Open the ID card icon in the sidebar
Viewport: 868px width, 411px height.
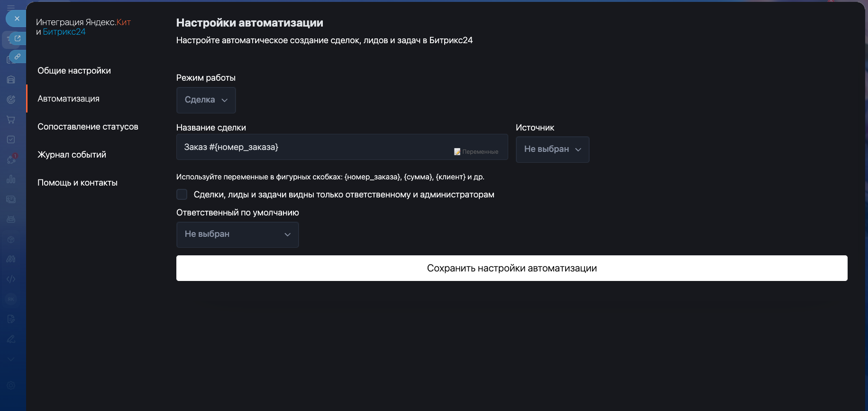coord(11,199)
